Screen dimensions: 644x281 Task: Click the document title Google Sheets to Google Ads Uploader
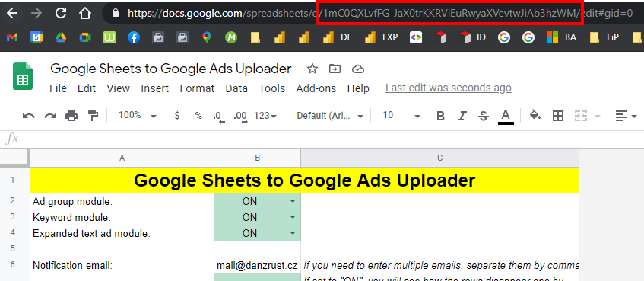tap(171, 69)
